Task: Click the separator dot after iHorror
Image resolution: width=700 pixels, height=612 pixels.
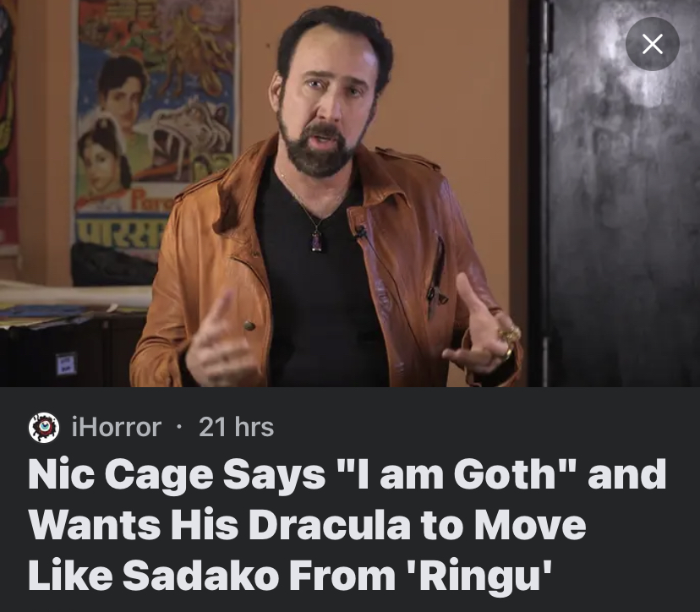Action: [x=179, y=427]
